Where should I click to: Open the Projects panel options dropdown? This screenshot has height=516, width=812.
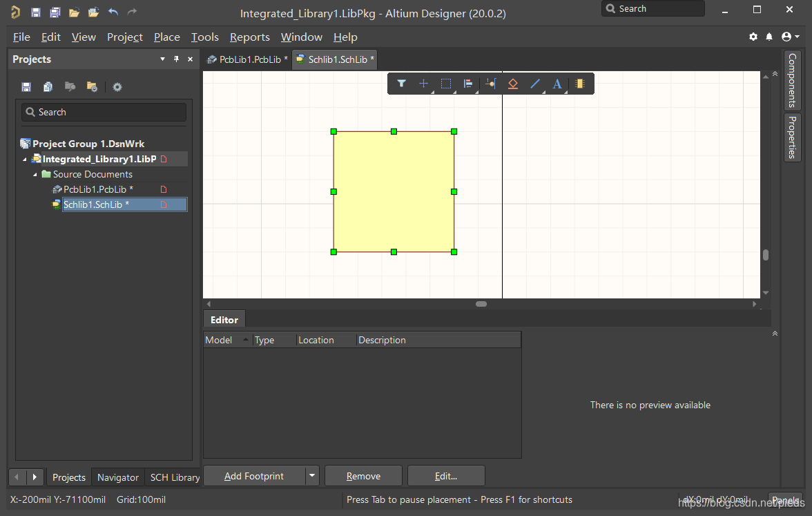point(162,59)
